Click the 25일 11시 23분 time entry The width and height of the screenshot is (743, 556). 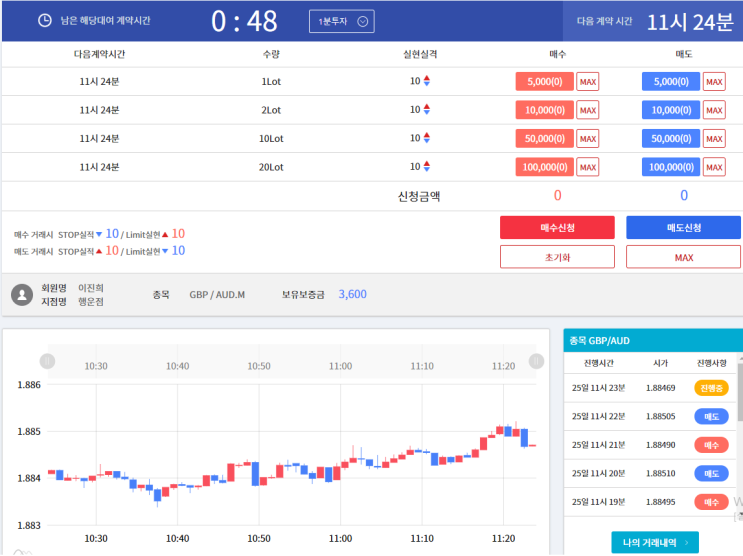pyautogui.click(x=598, y=388)
